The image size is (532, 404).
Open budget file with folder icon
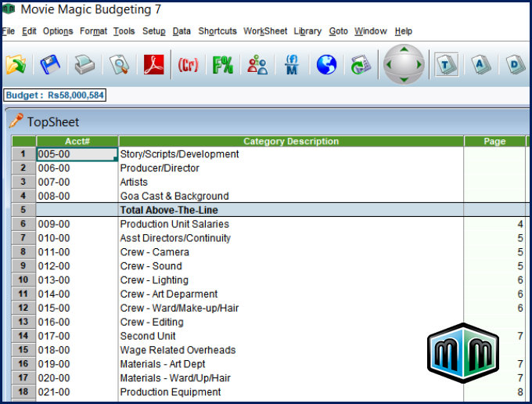[x=16, y=64]
